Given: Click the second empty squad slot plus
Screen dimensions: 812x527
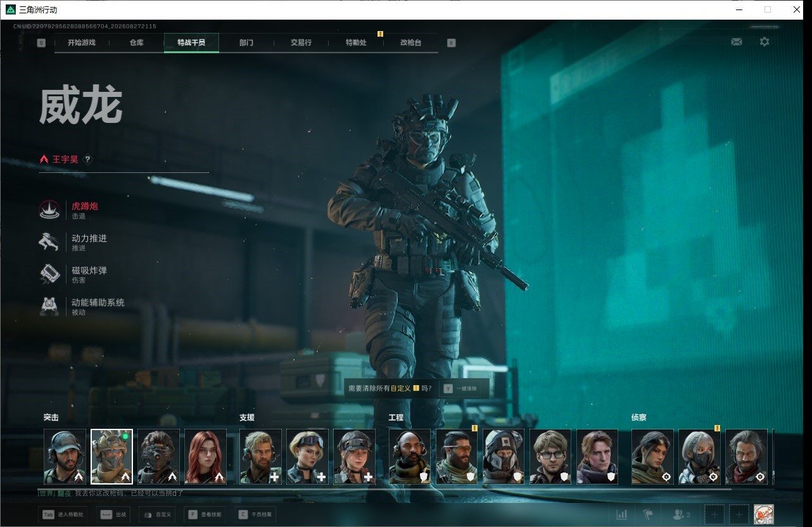Looking at the screenshot, I should point(739,515).
